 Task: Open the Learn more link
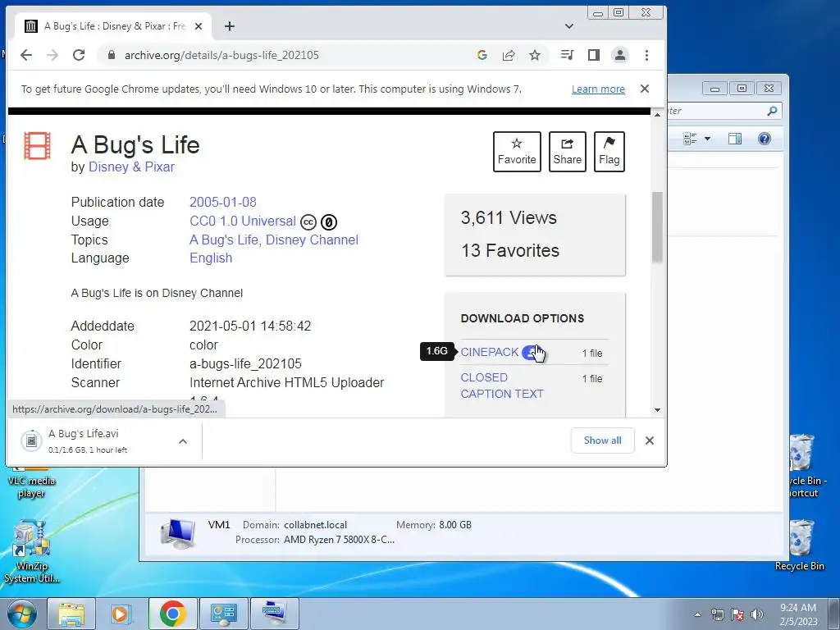598,89
